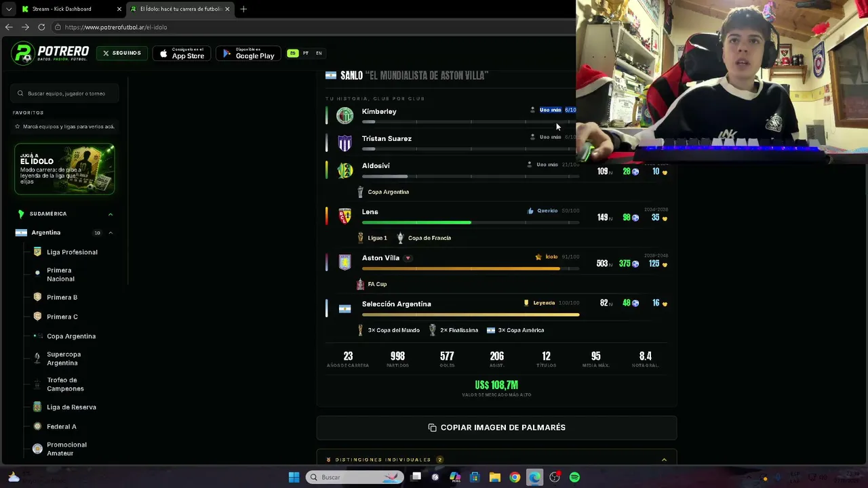This screenshot has height=488, width=868.
Task: Click the Primera C shield icon
Action: tap(37, 317)
